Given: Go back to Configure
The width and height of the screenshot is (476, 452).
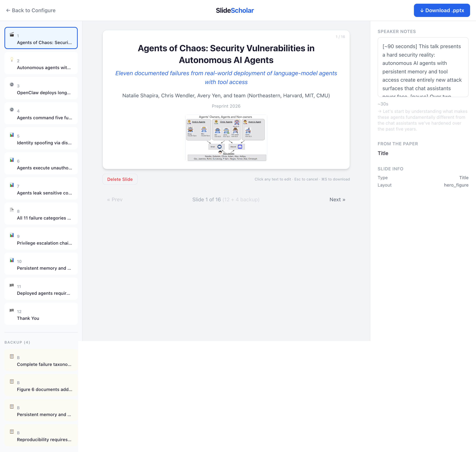Looking at the screenshot, I should coord(31,10).
